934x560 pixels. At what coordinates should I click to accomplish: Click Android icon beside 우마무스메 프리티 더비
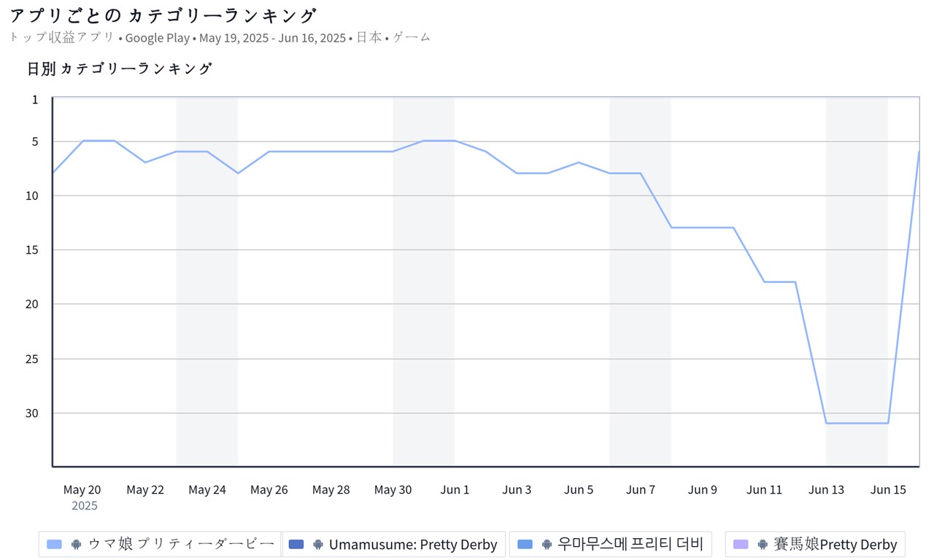click(546, 544)
